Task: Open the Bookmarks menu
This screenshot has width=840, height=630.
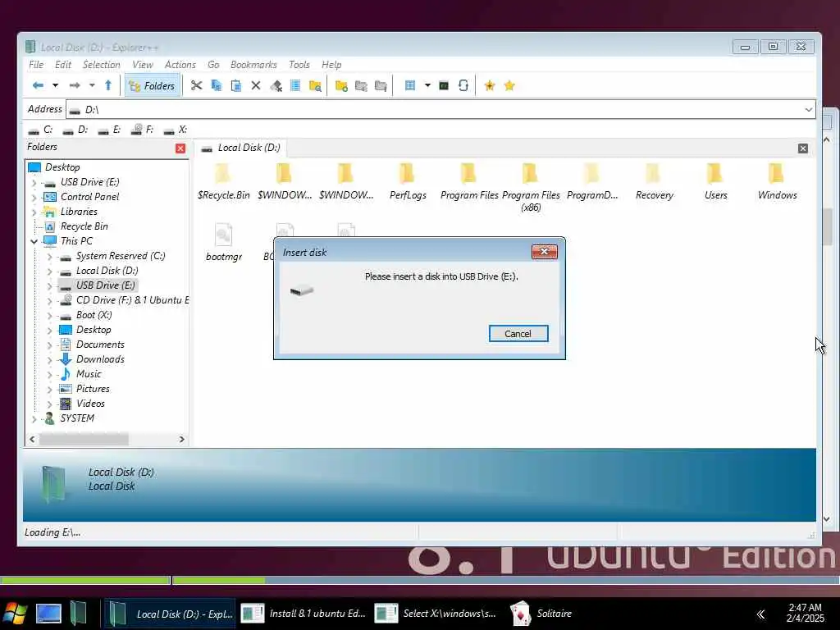Action: click(x=253, y=65)
